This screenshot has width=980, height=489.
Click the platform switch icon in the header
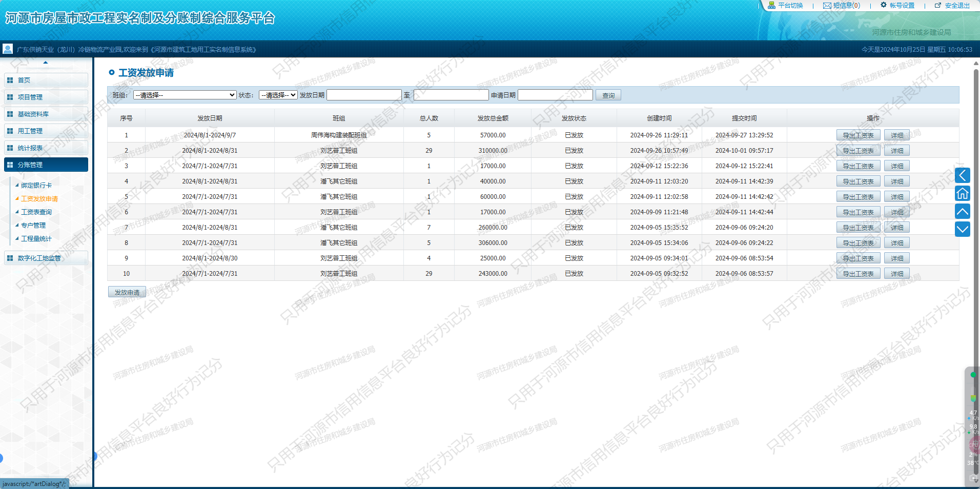tap(771, 5)
